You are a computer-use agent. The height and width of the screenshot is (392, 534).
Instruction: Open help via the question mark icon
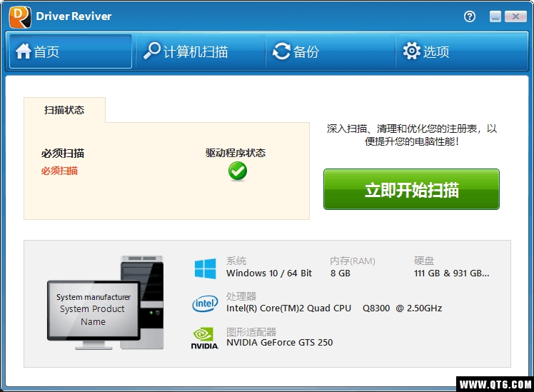pos(470,16)
